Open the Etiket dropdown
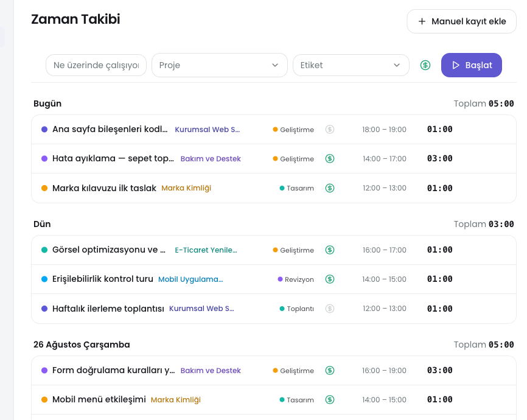 (x=351, y=65)
